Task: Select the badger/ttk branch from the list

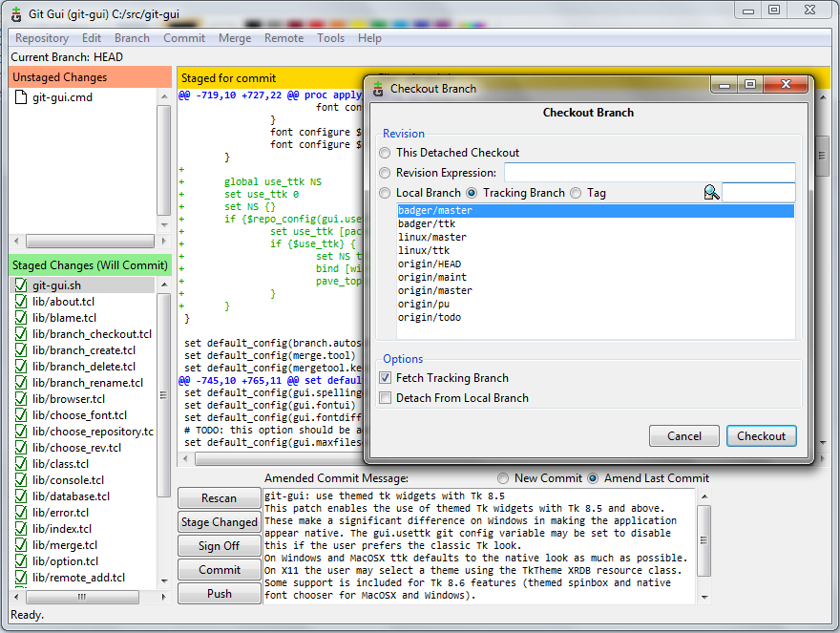Action: 430,222
